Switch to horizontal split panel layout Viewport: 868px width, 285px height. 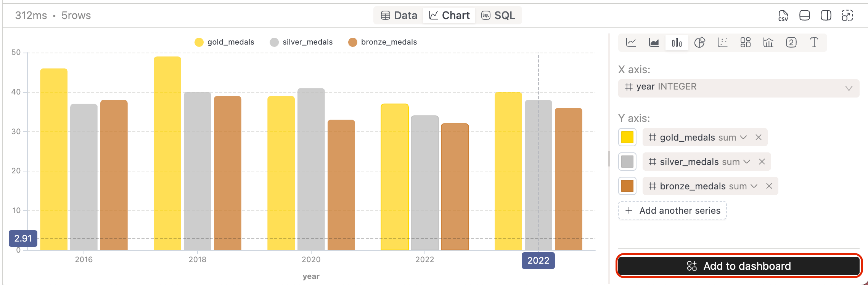804,16
